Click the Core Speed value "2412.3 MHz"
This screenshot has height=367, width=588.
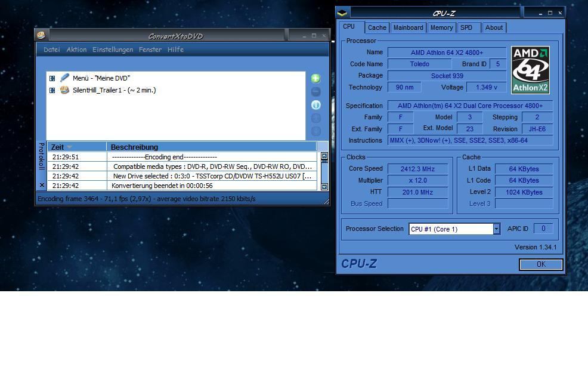click(417, 169)
